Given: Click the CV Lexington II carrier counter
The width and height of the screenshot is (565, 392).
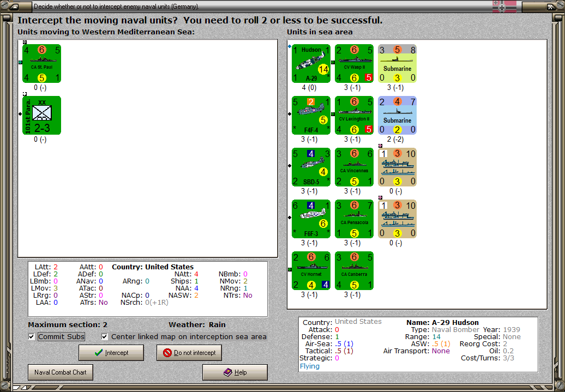Looking at the screenshot, I should pyautogui.click(x=354, y=115).
